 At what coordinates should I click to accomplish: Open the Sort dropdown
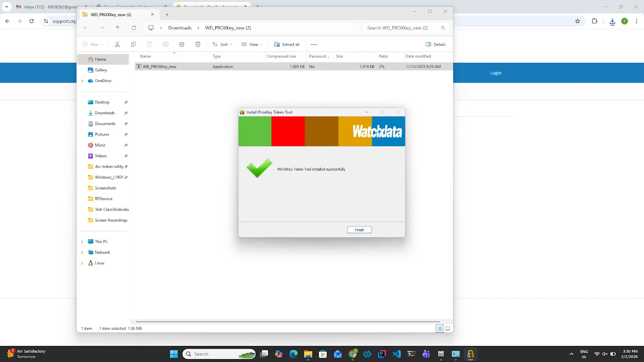point(222,44)
